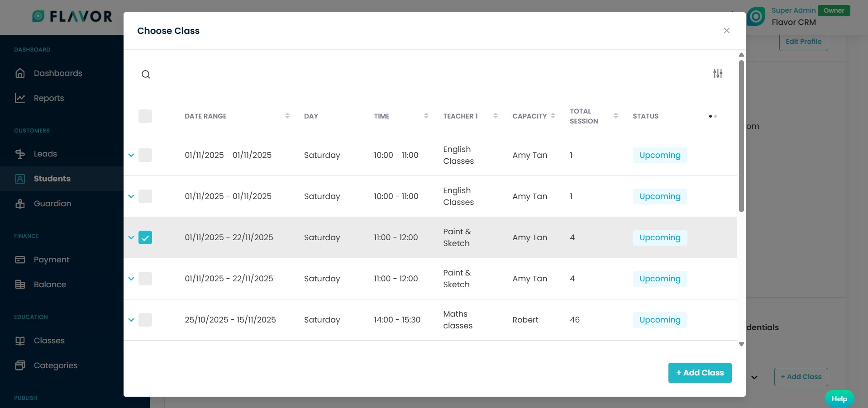Open column options dots in header
Screen dimensions: 868x408
pos(713,116)
